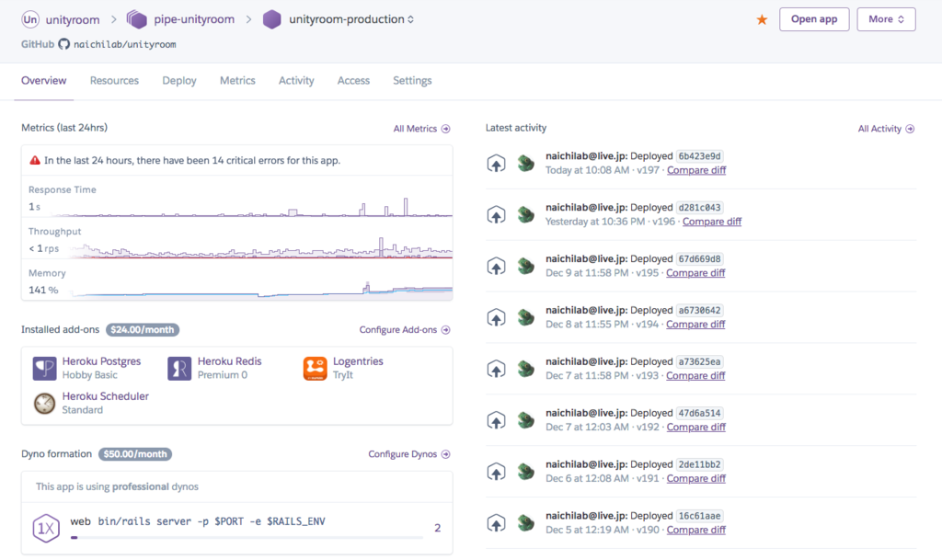Click the $24.00/month add-ons cost badge
942x560 pixels.
[143, 329]
